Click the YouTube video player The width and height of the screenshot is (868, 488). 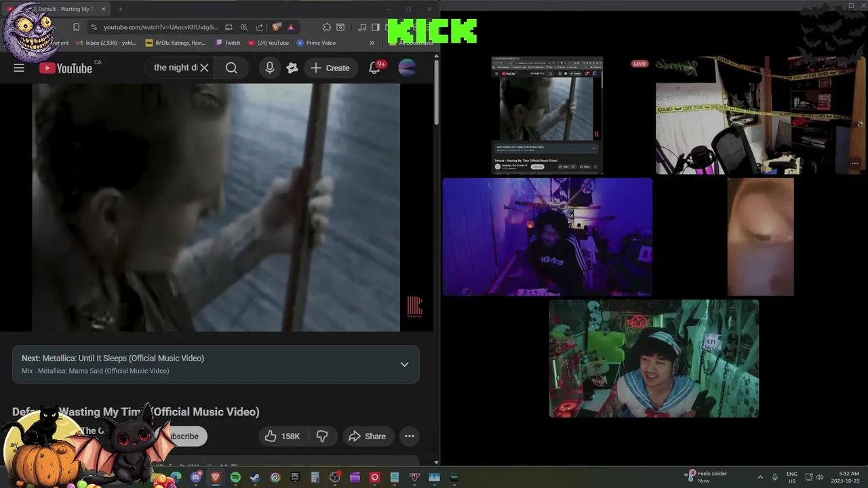point(216,207)
